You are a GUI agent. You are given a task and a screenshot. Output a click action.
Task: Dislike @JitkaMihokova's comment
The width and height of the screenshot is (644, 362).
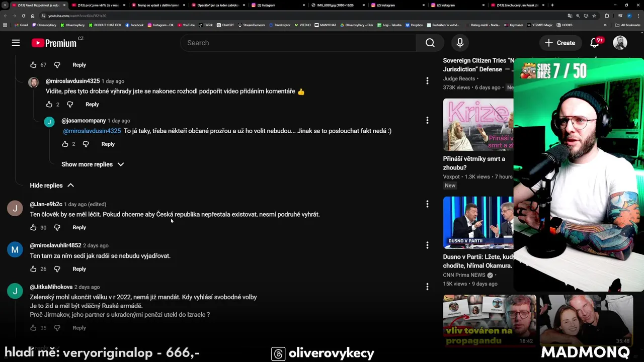[x=57, y=328]
